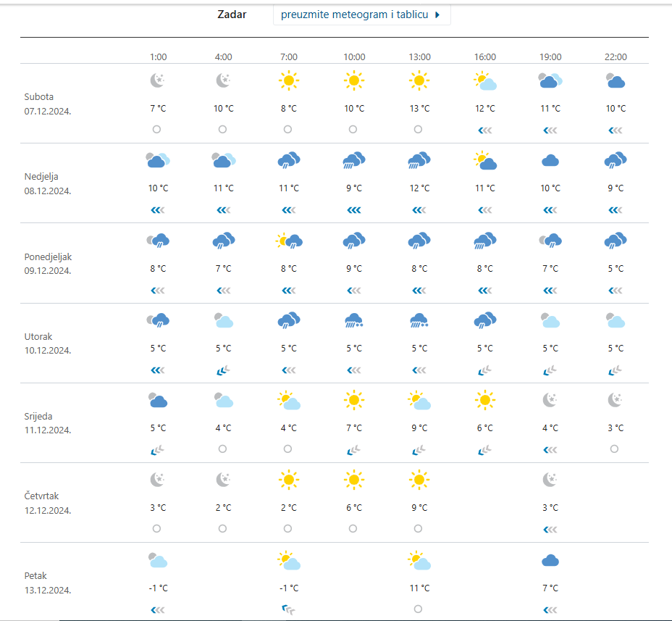This screenshot has height=621, width=672.
Task: Click the 13:00 column header
Action: (419, 57)
